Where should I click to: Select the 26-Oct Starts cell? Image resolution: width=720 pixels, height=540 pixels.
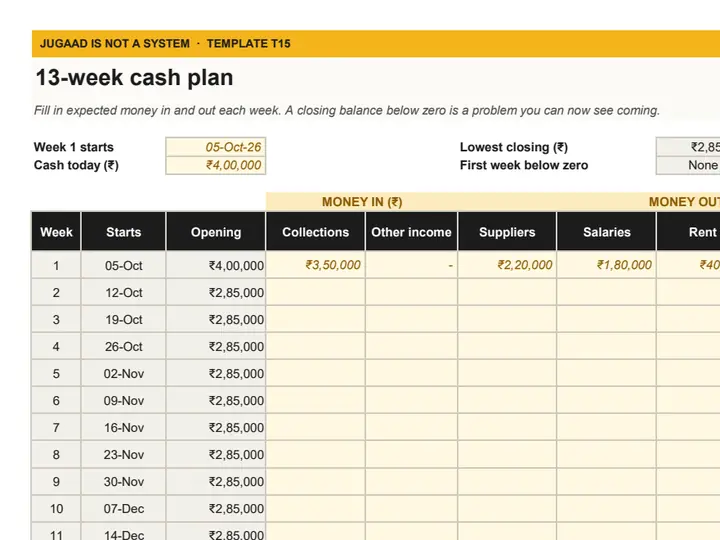click(x=124, y=346)
